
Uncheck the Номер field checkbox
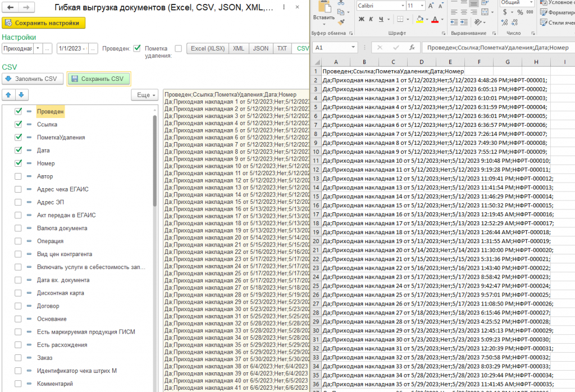pos(18,163)
